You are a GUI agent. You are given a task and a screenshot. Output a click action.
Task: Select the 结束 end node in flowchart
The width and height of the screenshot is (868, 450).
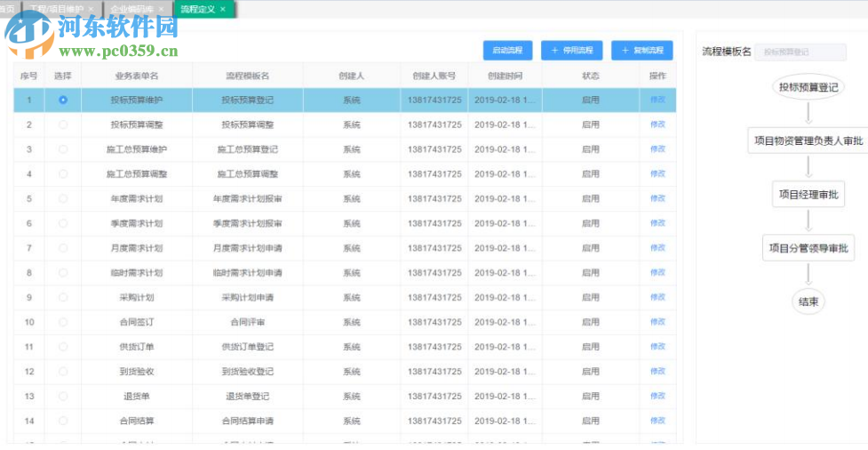click(808, 301)
